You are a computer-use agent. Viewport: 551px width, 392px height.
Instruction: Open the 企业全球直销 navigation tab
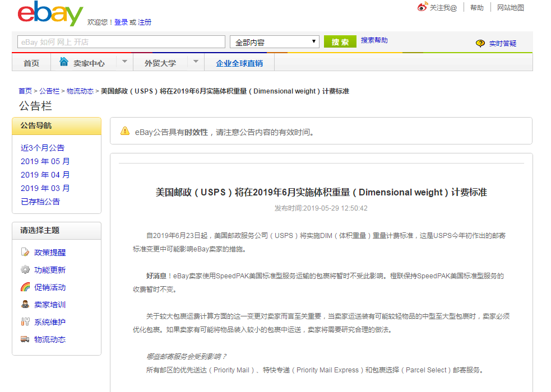click(x=239, y=63)
